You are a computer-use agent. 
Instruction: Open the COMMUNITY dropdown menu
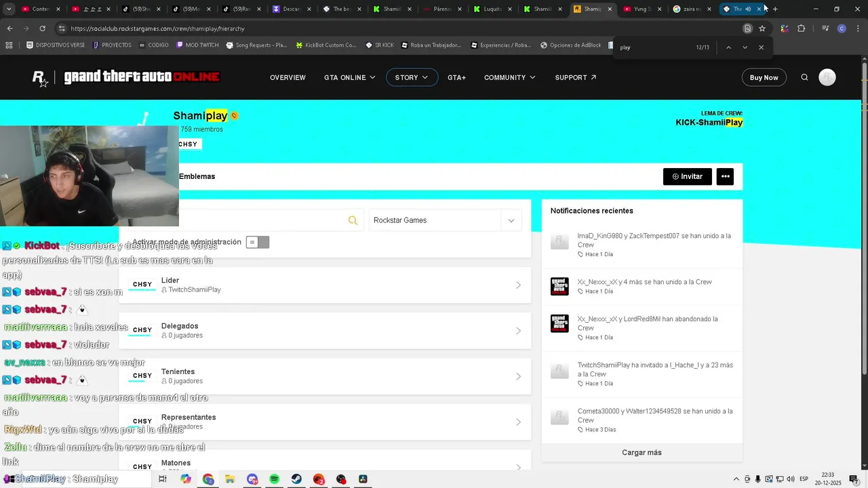click(x=509, y=77)
